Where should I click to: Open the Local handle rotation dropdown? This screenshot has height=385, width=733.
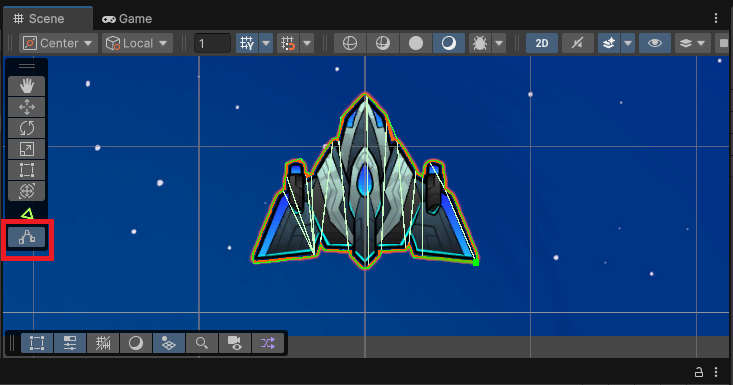(137, 43)
